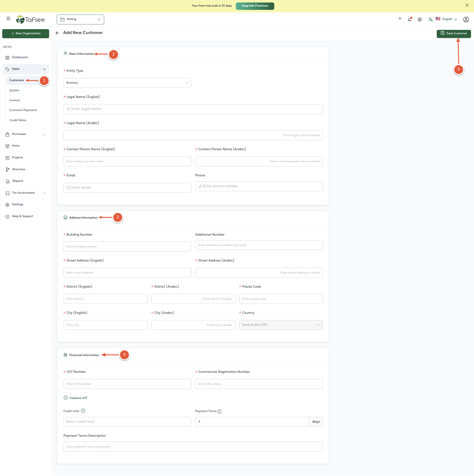The height and width of the screenshot is (476, 474).
Task: Open the testing organization dropdown
Action: pos(80,19)
